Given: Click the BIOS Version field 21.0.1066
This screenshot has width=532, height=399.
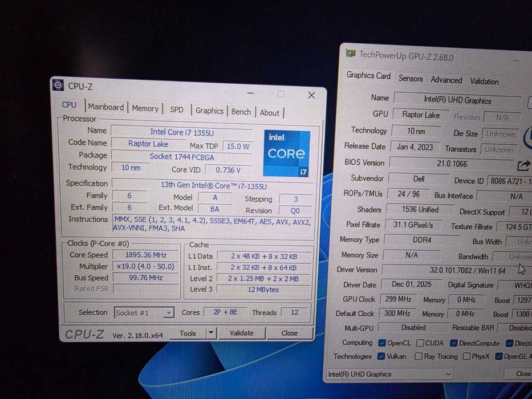Looking at the screenshot, I should tap(452, 164).
